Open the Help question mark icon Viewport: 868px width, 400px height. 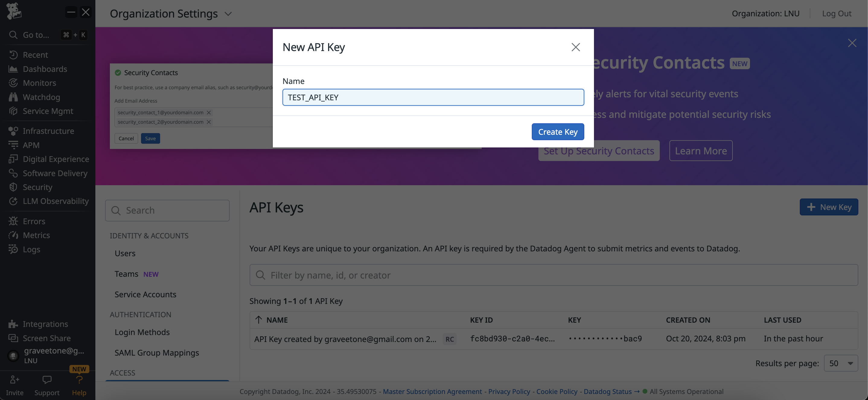click(79, 380)
